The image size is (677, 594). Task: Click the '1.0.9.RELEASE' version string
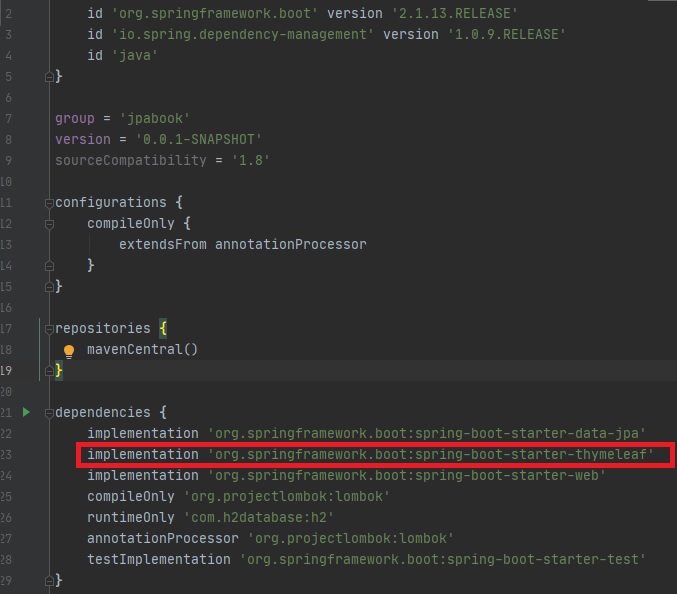[506, 35]
